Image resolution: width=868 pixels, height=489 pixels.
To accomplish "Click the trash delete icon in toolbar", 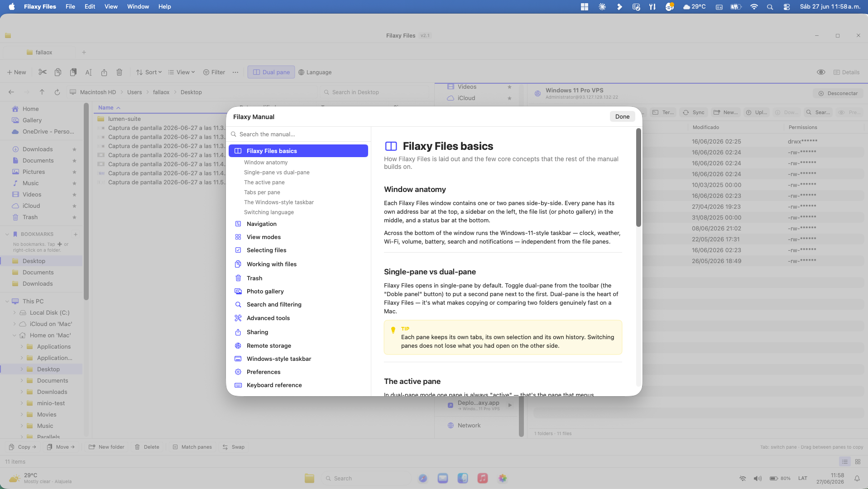I will pos(120,72).
